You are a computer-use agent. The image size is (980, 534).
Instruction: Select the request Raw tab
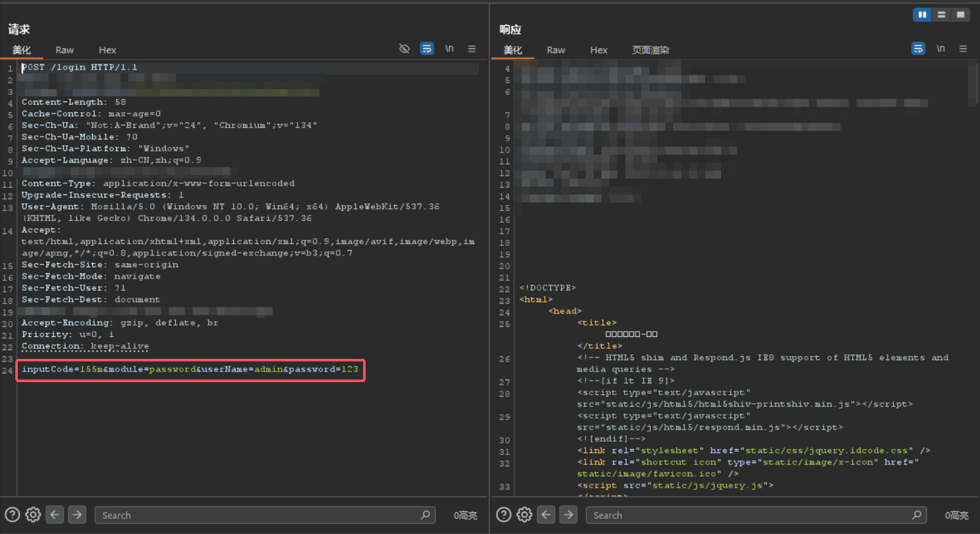pos(64,50)
